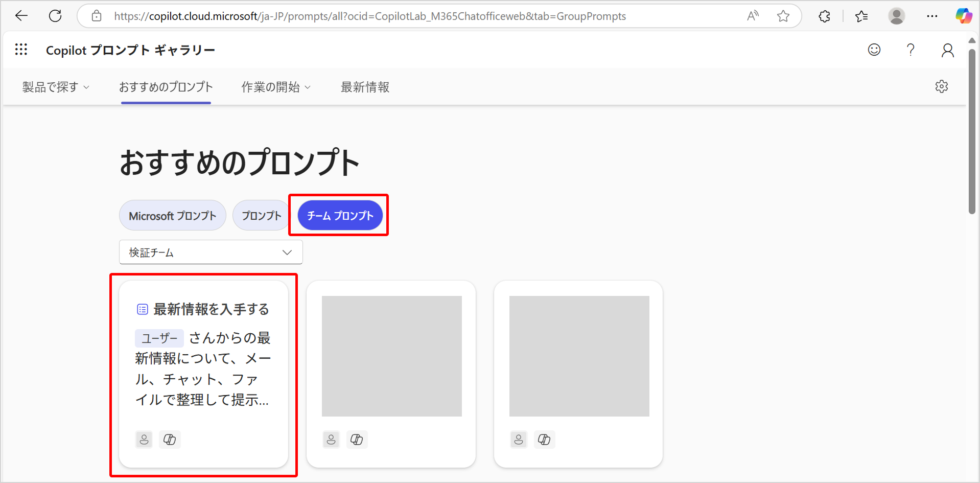
Task: Reload the page with the refresh icon
Action: (55, 16)
